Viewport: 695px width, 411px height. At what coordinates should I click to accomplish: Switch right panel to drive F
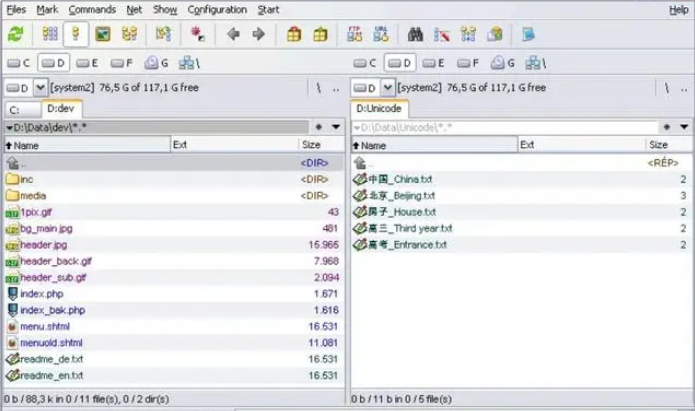coord(468,63)
